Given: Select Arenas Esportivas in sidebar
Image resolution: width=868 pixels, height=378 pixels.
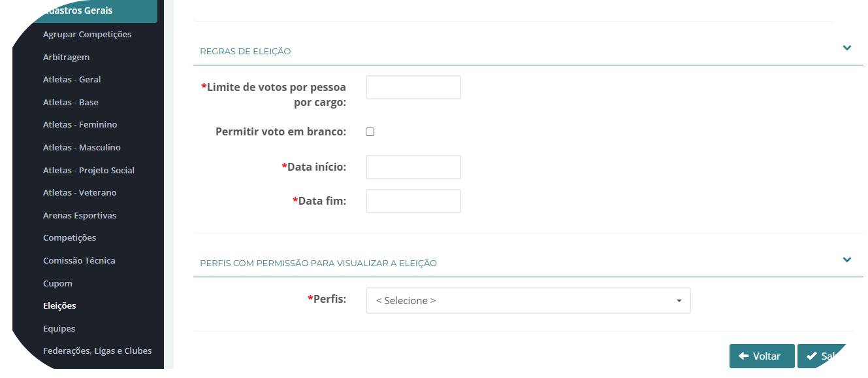Looking at the screenshot, I should tap(79, 216).
